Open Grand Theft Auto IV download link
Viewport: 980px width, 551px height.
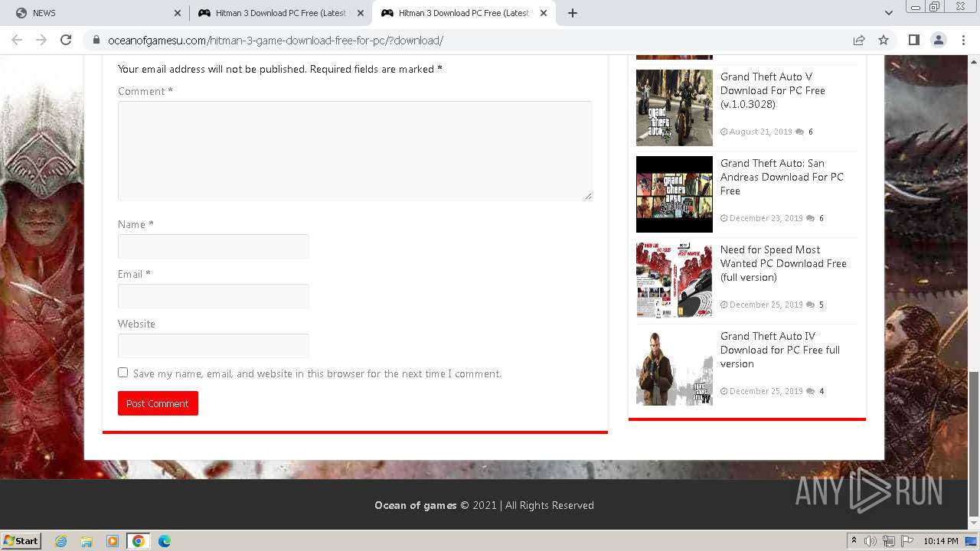tap(780, 350)
